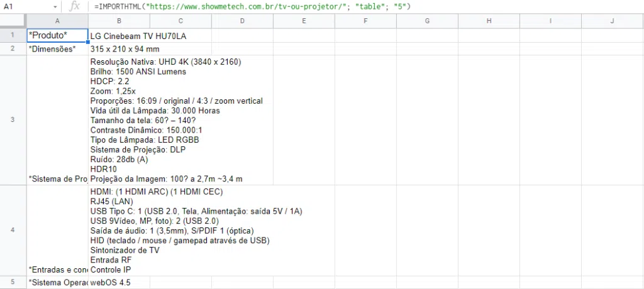The image size is (644, 289).
Task: Click the *Produto* cell
Action: click(x=57, y=35)
